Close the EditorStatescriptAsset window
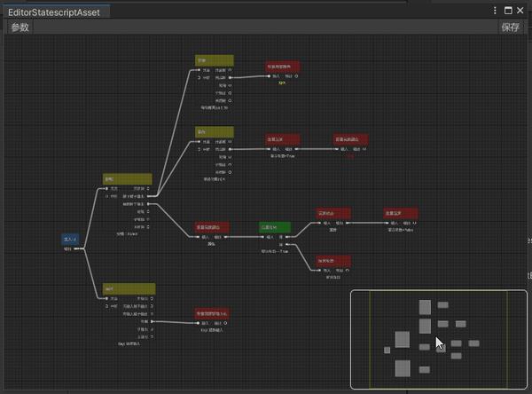The height and width of the screenshot is (394, 532). click(x=520, y=11)
